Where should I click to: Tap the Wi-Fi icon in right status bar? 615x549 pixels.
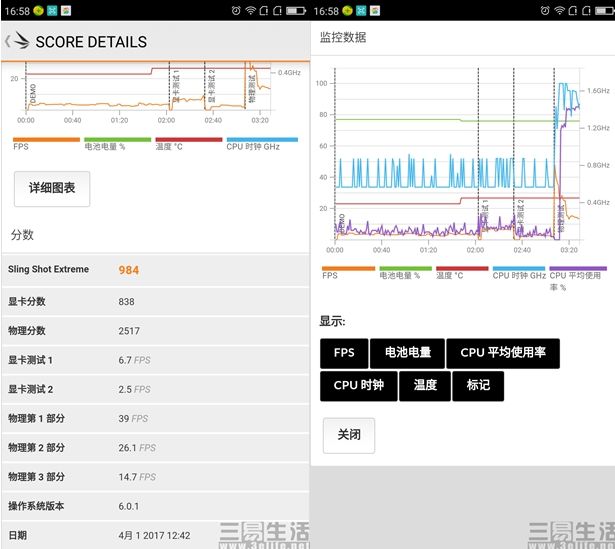tap(559, 11)
